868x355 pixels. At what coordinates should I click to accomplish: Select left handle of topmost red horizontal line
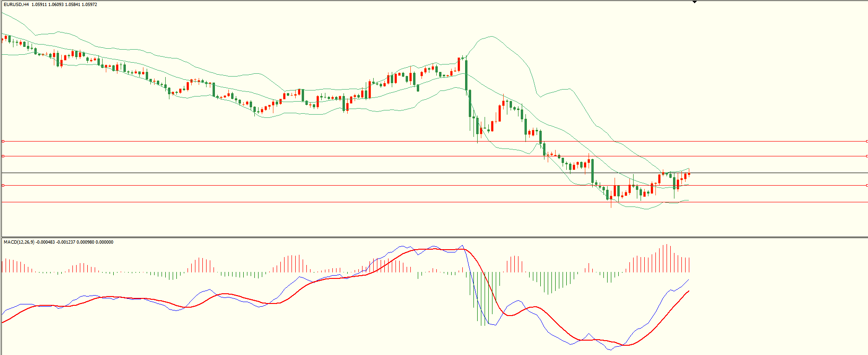3,141
